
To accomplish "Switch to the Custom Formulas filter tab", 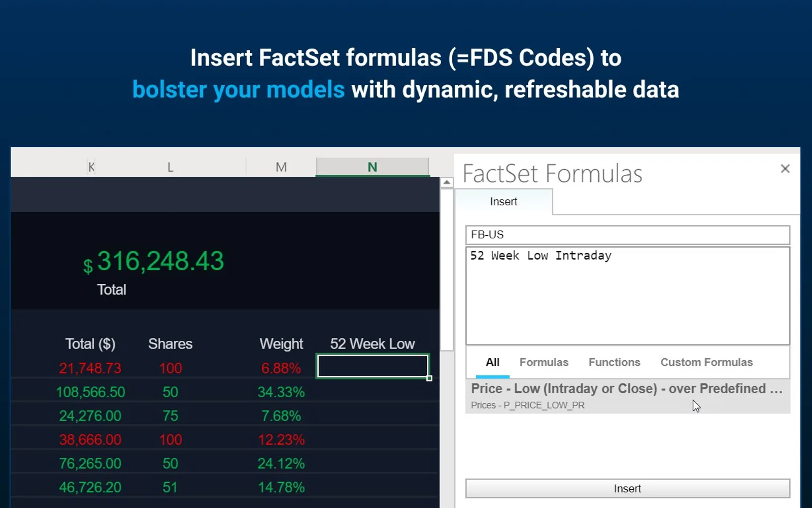I will (706, 362).
